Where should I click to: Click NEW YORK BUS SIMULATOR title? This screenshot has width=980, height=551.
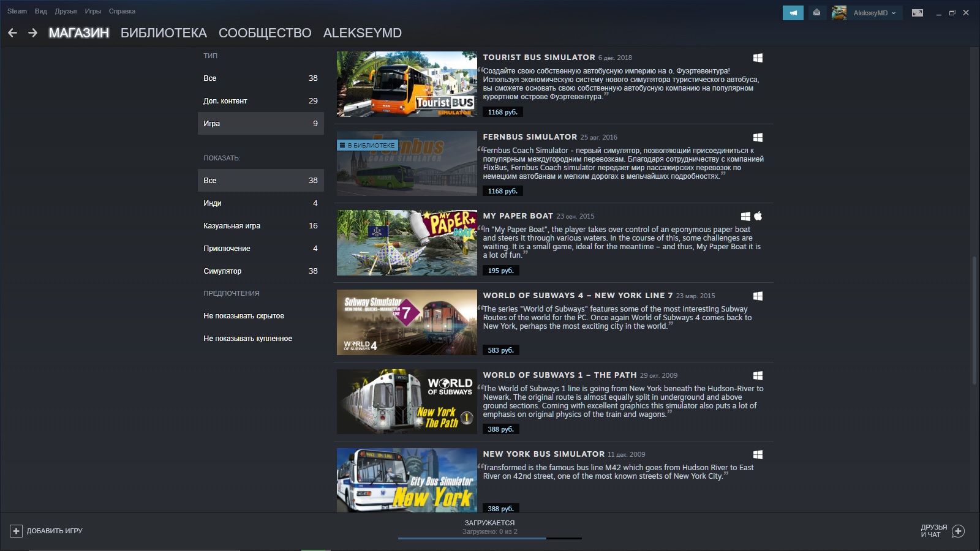coord(544,454)
